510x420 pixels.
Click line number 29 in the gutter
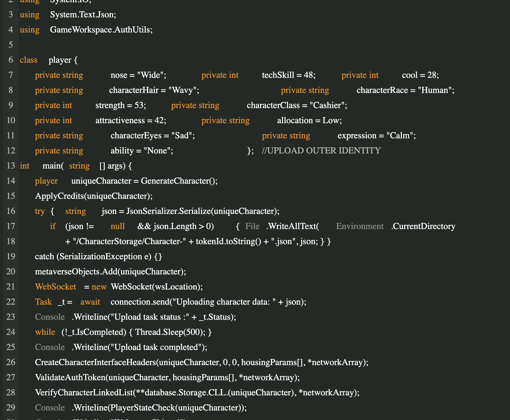[11, 407]
